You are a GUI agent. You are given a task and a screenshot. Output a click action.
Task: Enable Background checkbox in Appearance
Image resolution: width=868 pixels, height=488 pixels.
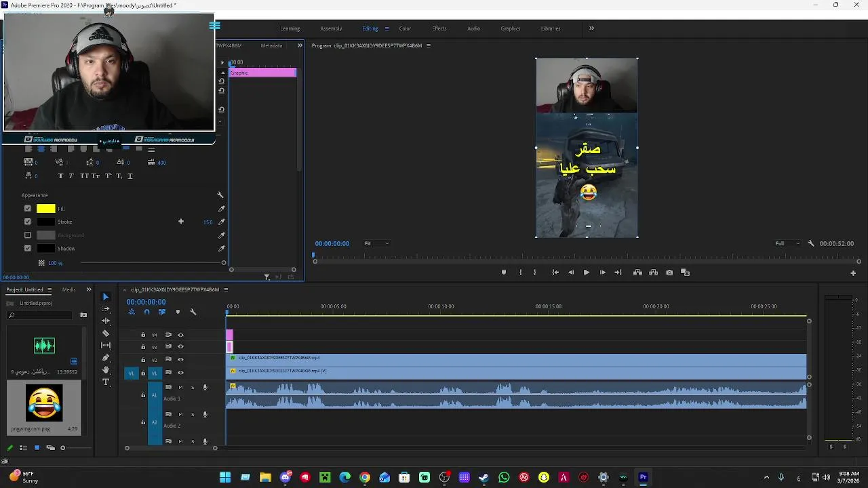point(28,235)
